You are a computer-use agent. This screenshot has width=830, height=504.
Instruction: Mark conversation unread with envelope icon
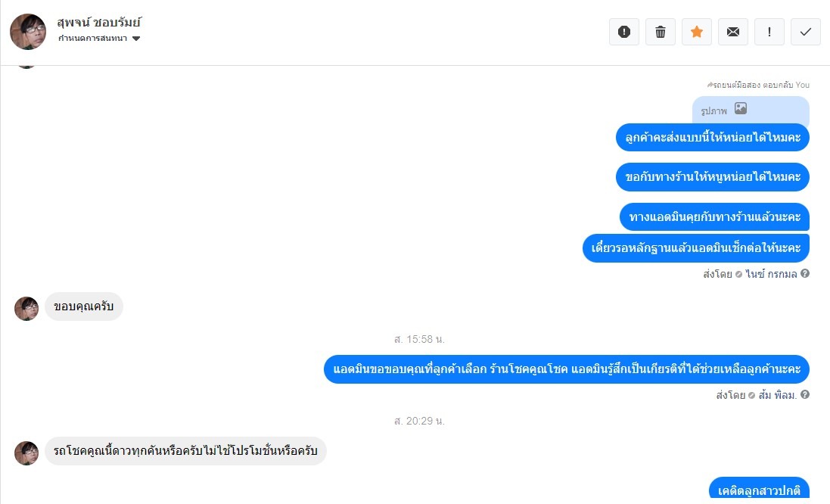733,32
